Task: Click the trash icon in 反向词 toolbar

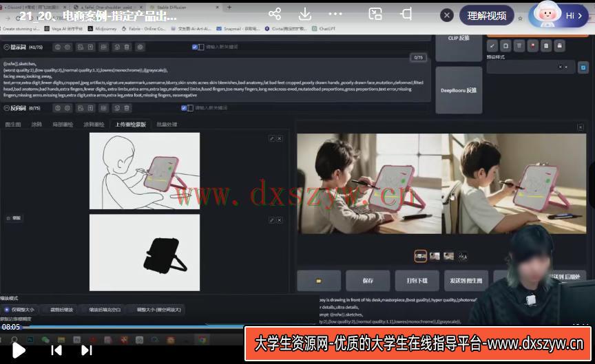Action: coord(127,108)
